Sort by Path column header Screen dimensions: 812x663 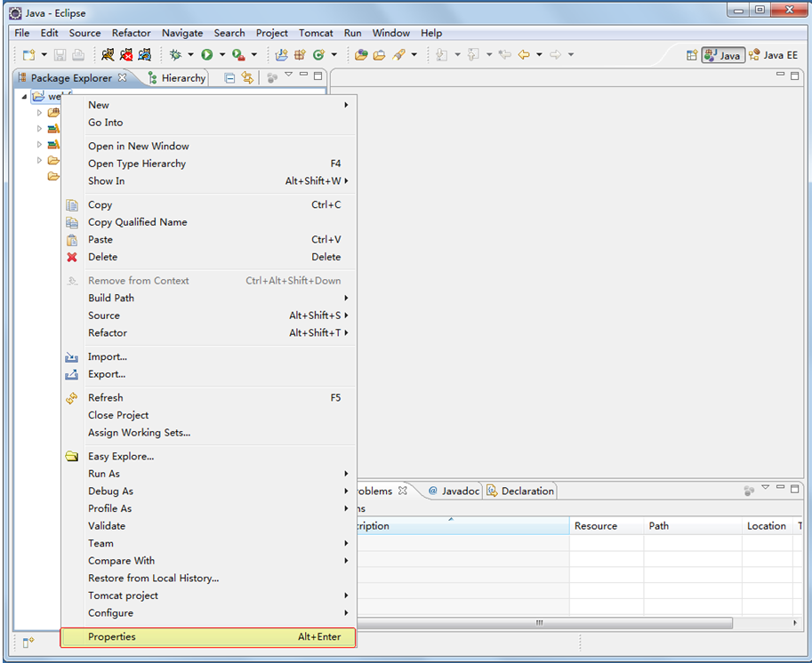tap(693, 526)
